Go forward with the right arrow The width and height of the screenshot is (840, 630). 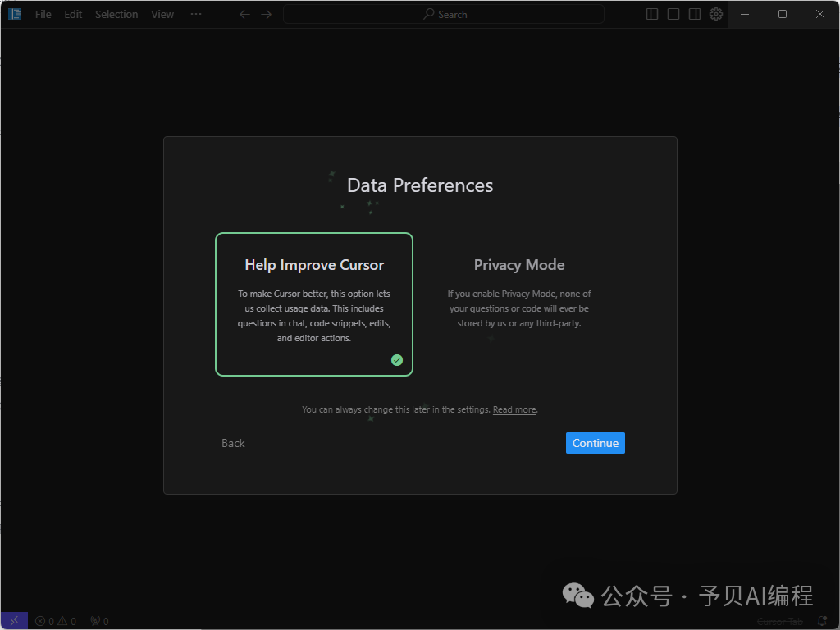tap(267, 15)
